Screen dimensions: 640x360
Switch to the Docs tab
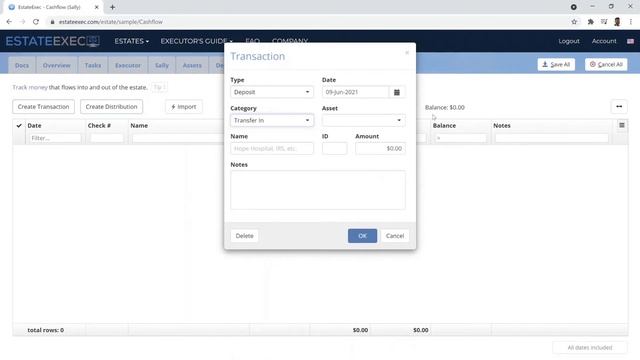click(22, 65)
